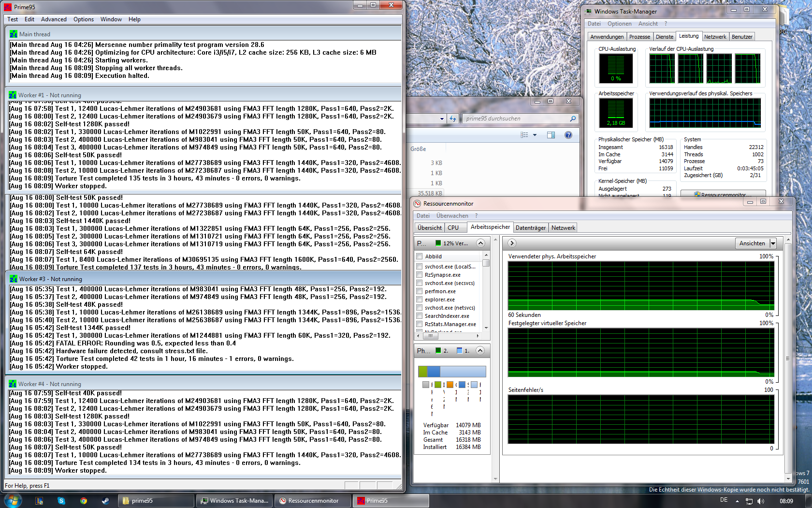Click the gray hardware-reserved legend swatch
Screen dimensions: 812x508
(x=426, y=385)
